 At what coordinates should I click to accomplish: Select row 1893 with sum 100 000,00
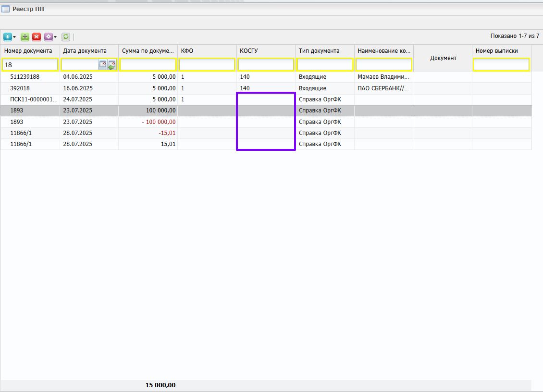(266, 110)
